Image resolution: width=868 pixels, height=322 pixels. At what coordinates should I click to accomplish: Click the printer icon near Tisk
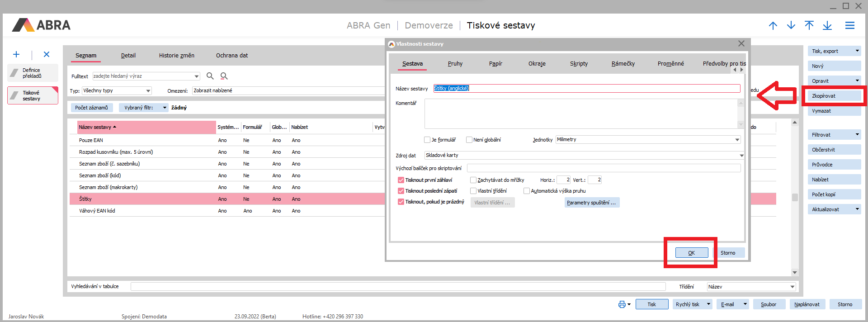click(x=622, y=304)
